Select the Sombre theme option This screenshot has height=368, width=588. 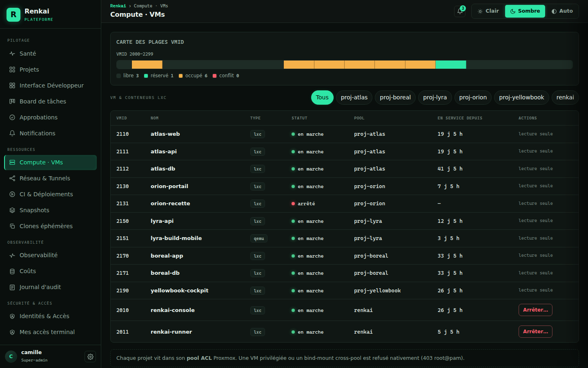525,11
